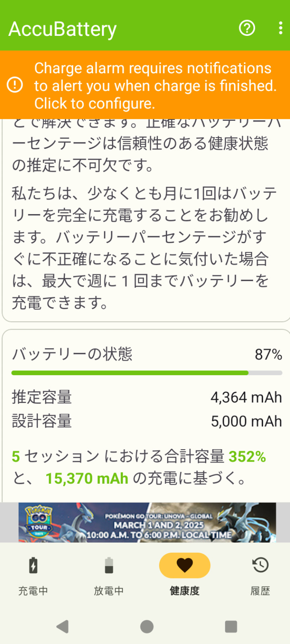The width and height of the screenshot is (290, 644).
Task: Open the 履歴 history clock icon
Action: (x=260, y=565)
